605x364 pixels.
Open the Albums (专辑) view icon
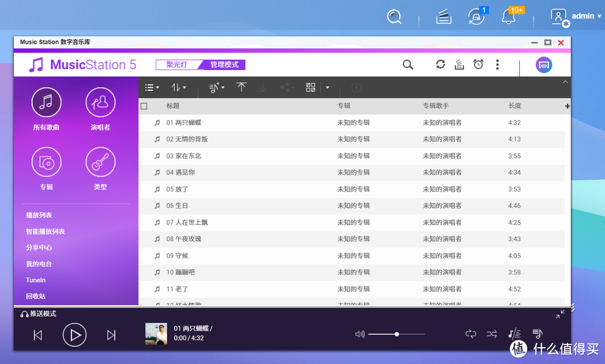coord(46,162)
